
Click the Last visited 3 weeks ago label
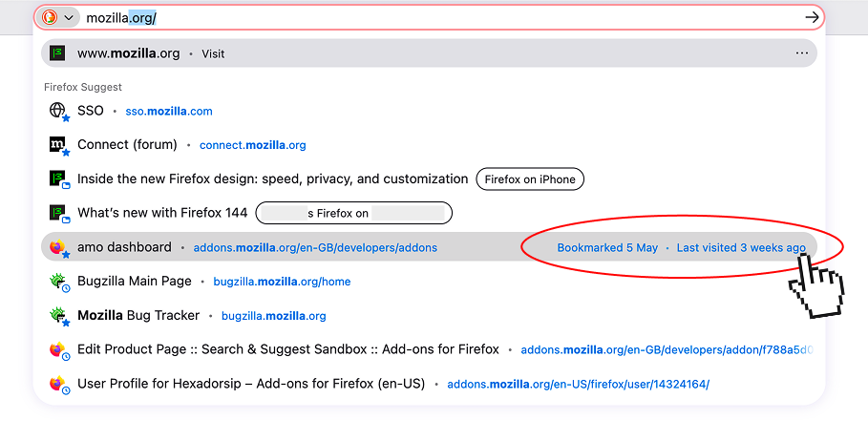(x=741, y=247)
